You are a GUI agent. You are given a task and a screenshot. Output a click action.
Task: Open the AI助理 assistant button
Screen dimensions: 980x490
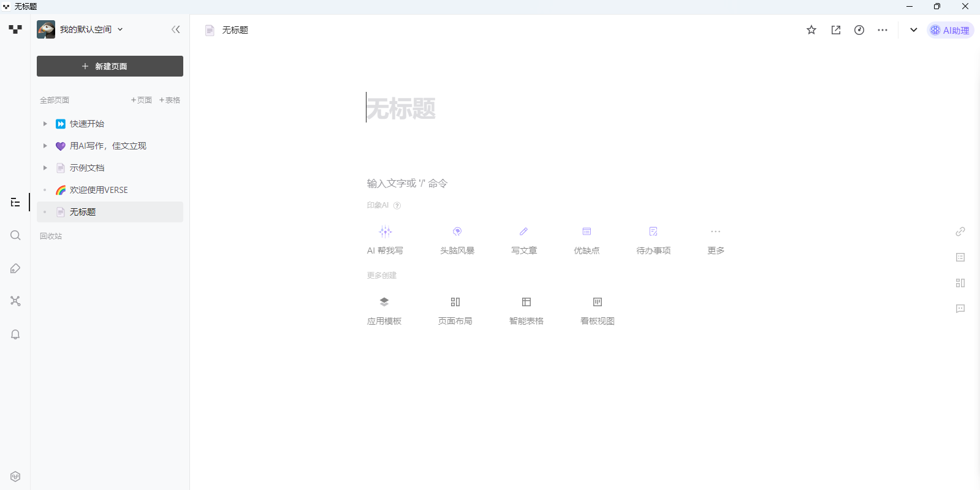coord(950,30)
